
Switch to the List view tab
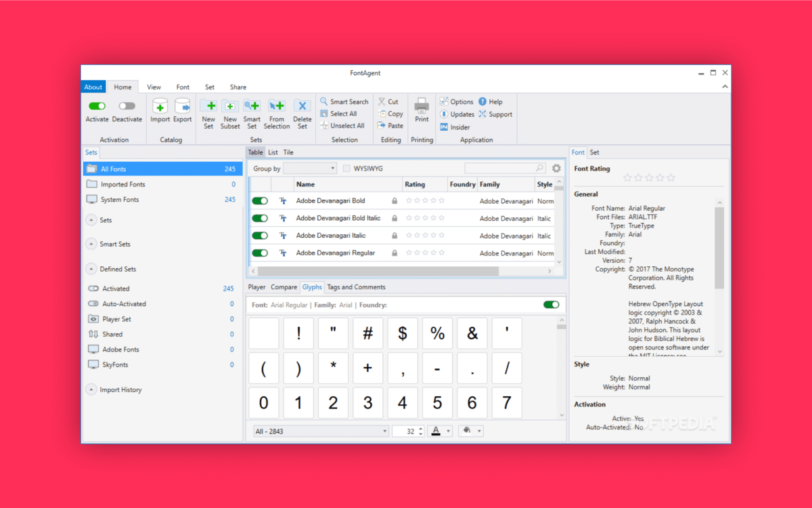pos(273,152)
